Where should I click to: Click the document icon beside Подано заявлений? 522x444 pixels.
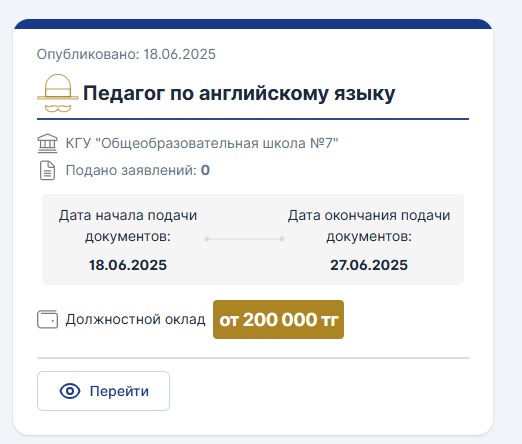coord(47,170)
